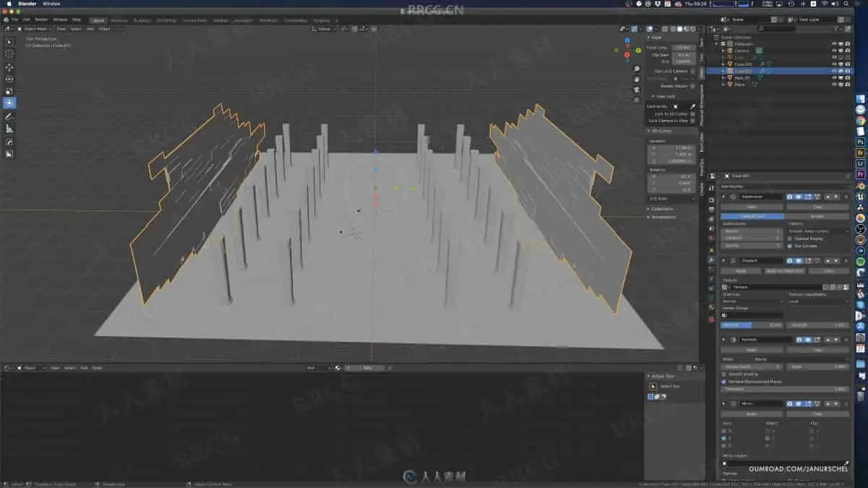The height and width of the screenshot is (488, 868).
Task: Move the Remesh modifier down with arrow icon
Action: (x=837, y=339)
